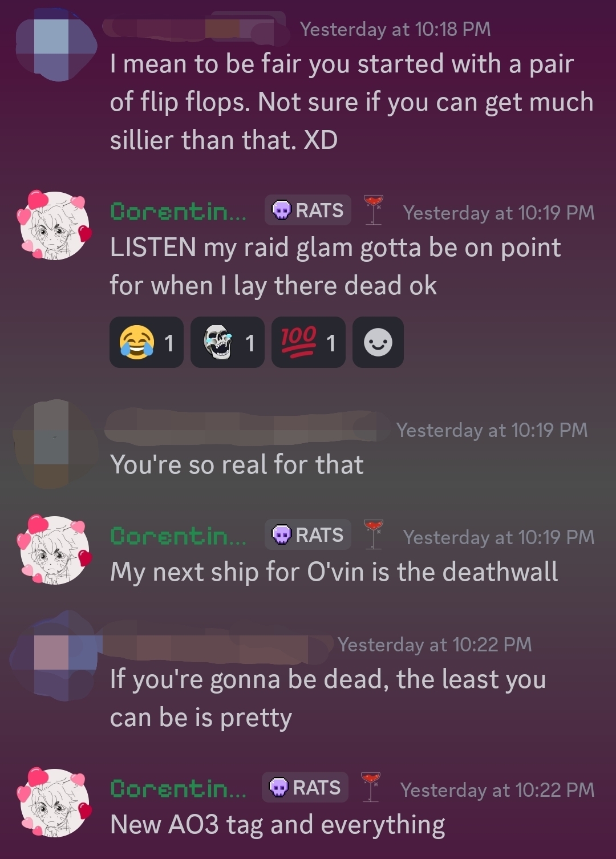Open the add reaction smiley picker
This screenshot has height=859, width=616.
(378, 342)
